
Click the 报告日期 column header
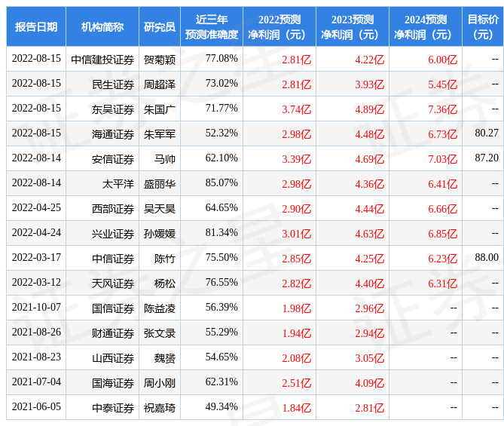tap(36, 26)
